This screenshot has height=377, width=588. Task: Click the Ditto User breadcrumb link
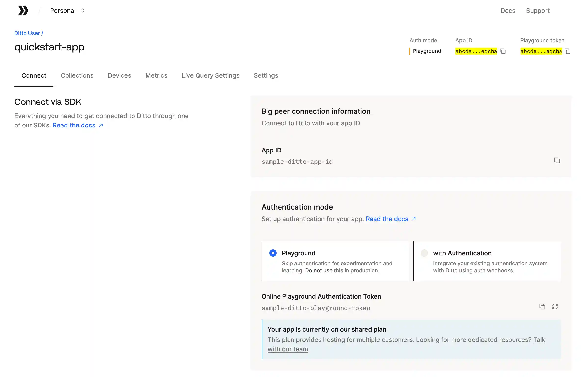click(x=27, y=33)
